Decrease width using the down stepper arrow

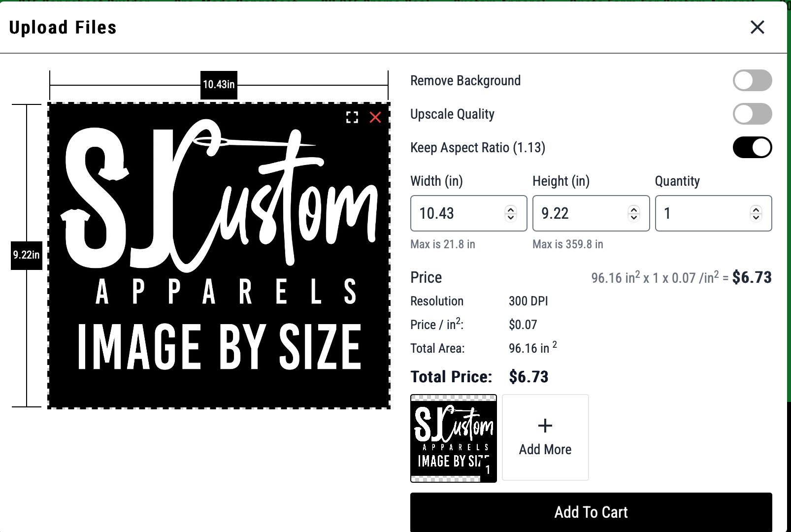coord(511,217)
